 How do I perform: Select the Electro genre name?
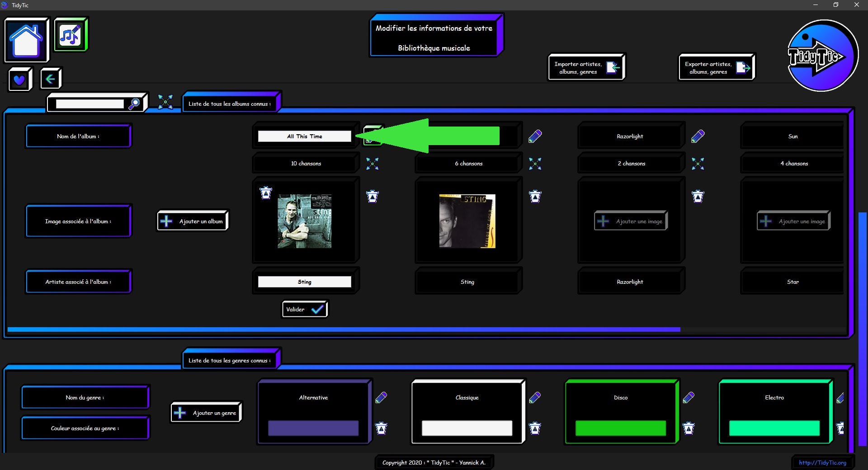(x=774, y=398)
